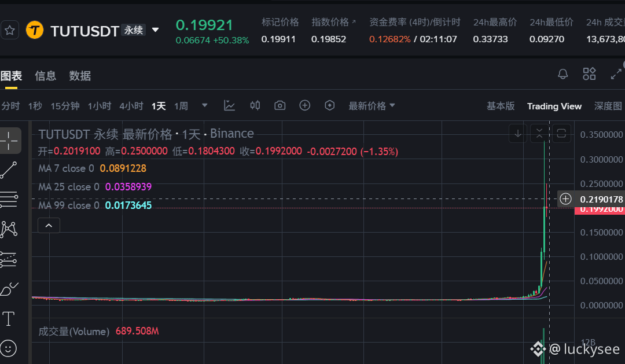Click the last price 0.19921
Viewport: 625px width, 364px height.
pos(204,25)
